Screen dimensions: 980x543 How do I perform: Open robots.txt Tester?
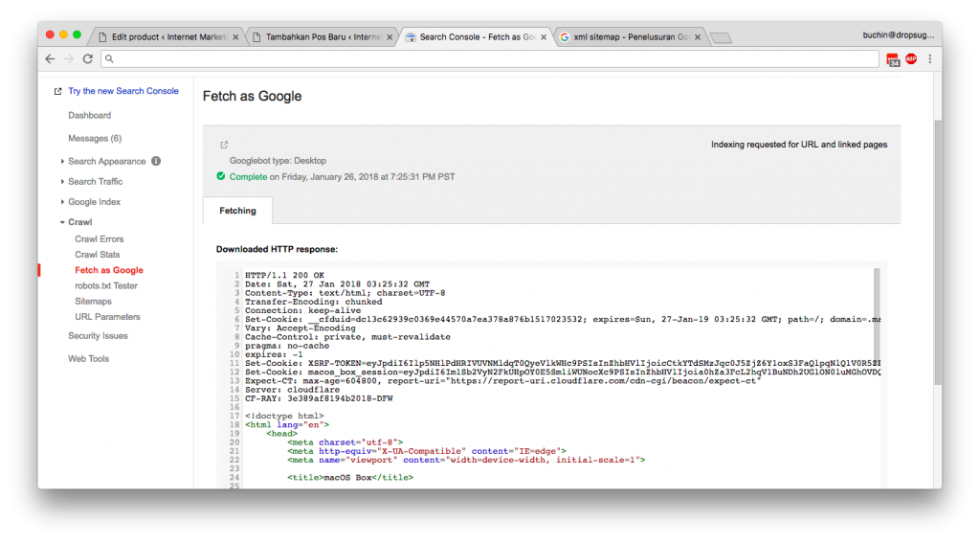click(106, 286)
